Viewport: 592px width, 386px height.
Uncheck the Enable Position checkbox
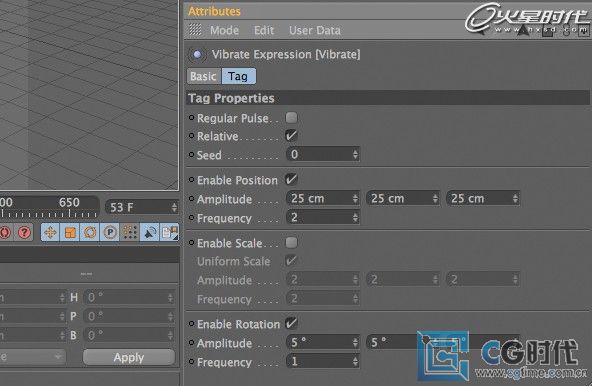pyautogui.click(x=291, y=179)
